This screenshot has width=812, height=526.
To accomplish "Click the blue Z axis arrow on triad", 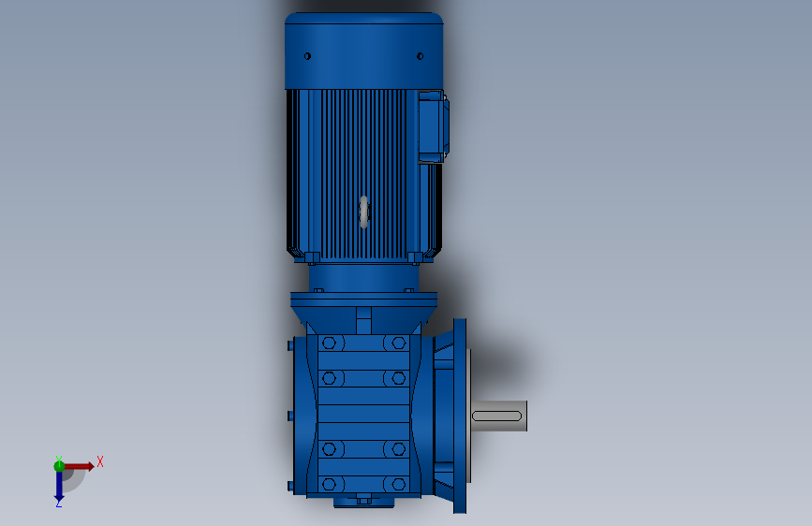I will 59,487.
